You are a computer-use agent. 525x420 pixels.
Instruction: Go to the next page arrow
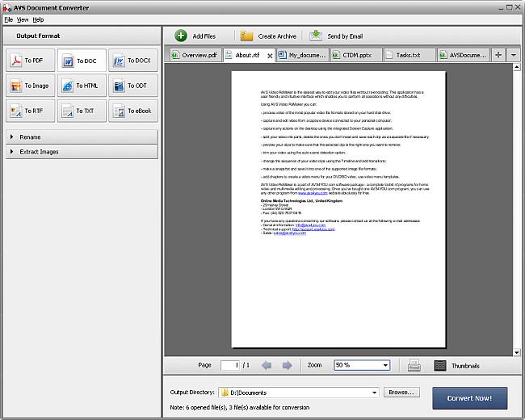287,365
